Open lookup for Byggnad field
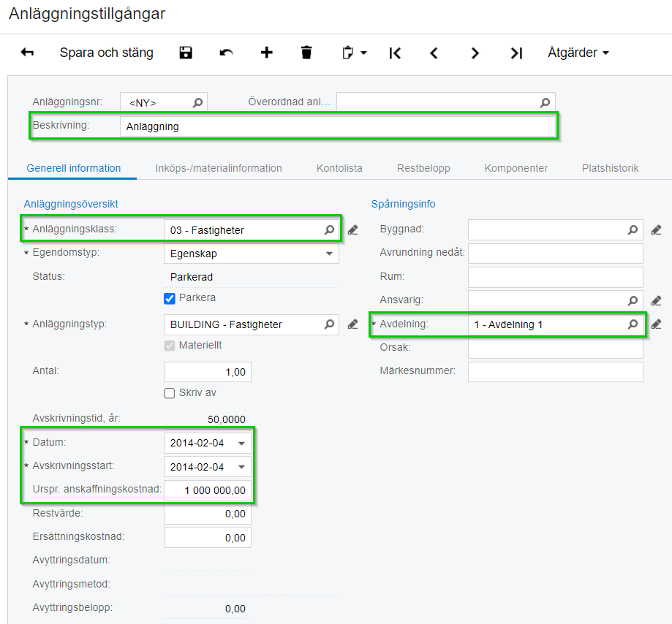This screenshot has width=672, height=624. tap(633, 230)
